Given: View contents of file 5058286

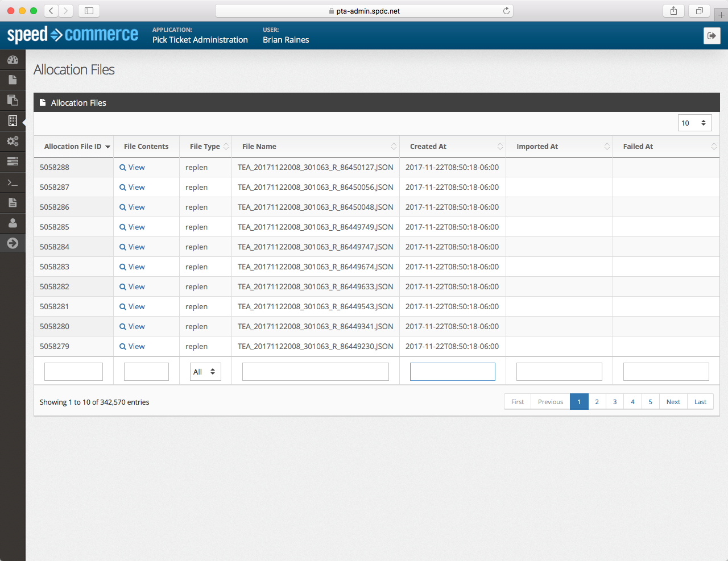Looking at the screenshot, I should point(132,207).
